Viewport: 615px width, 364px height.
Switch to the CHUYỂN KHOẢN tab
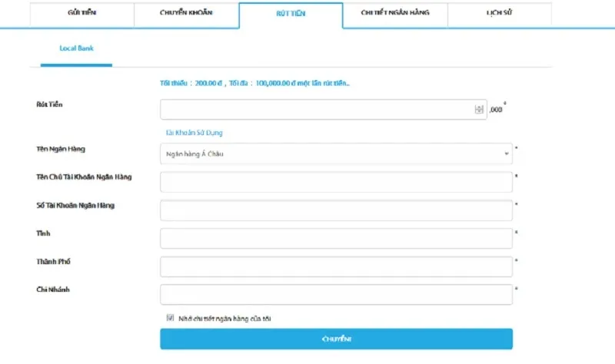tap(186, 13)
